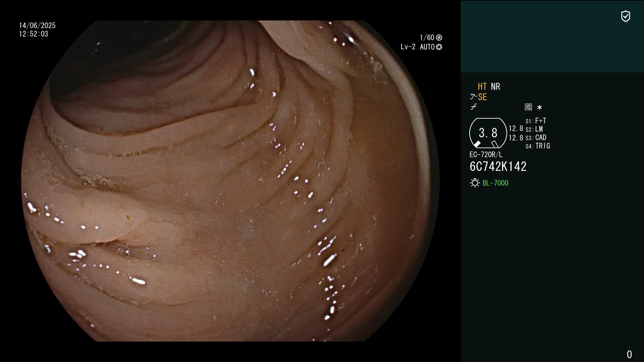
Task: Click the SE enhancement label
Action: (482, 97)
